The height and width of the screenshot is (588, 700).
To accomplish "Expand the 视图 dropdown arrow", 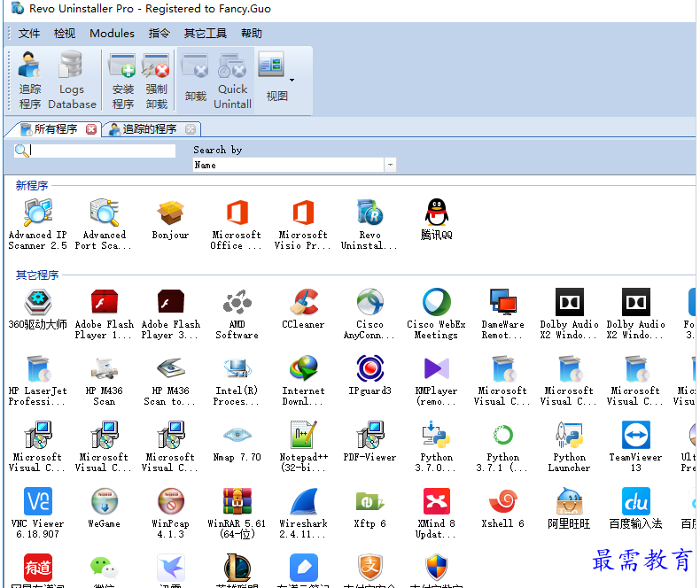I will click(x=292, y=81).
